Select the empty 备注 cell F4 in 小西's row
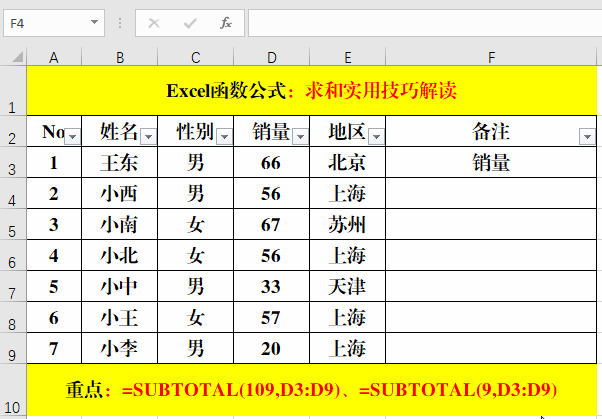This screenshot has width=602, height=419. tap(491, 193)
